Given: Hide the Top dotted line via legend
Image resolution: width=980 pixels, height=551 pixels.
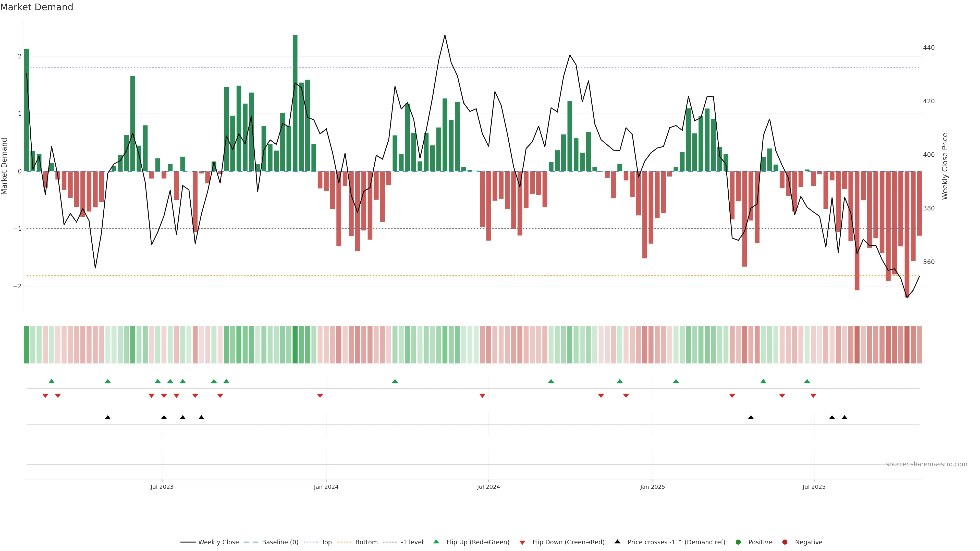Looking at the screenshot, I should (x=326, y=542).
